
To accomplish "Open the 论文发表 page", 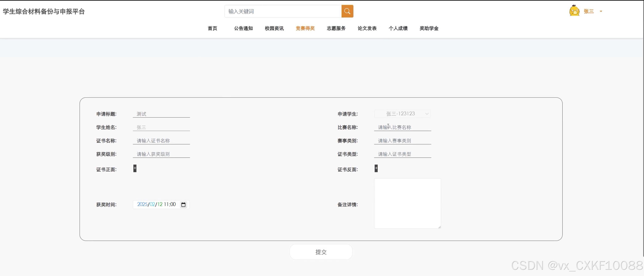I will [367, 28].
